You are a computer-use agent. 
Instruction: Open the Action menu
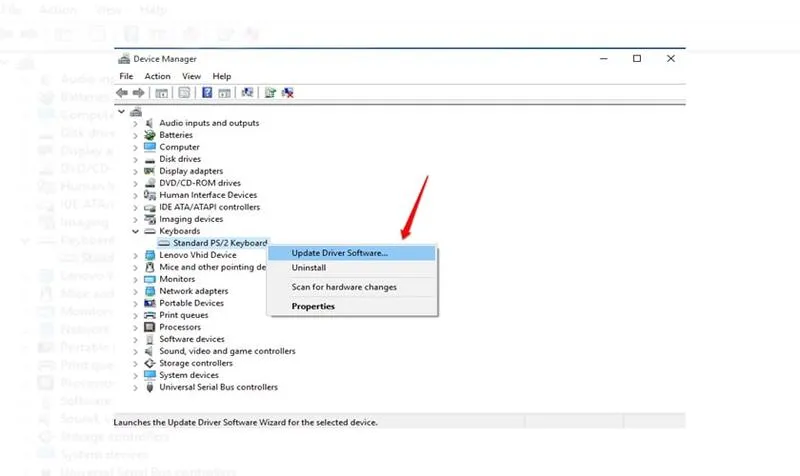(157, 76)
